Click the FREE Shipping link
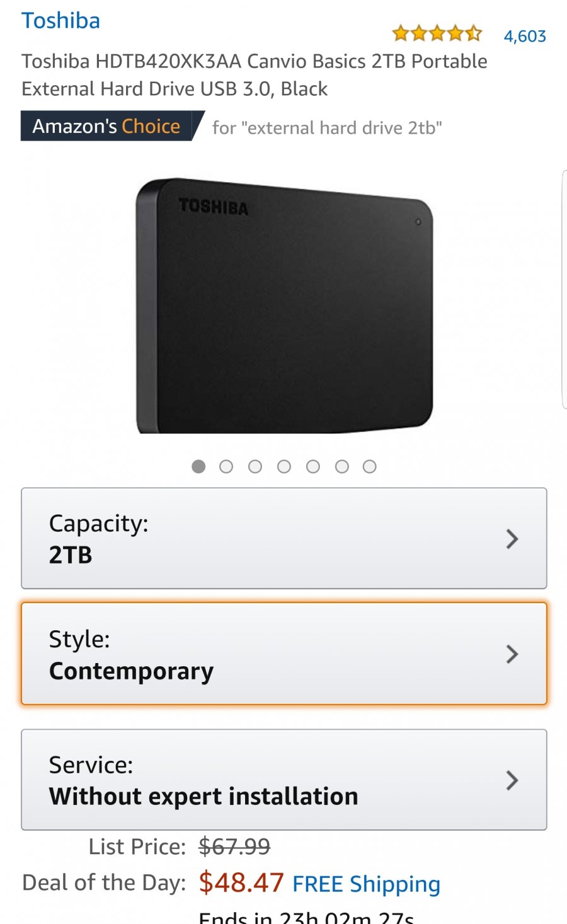The image size is (567, 924). point(366,884)
